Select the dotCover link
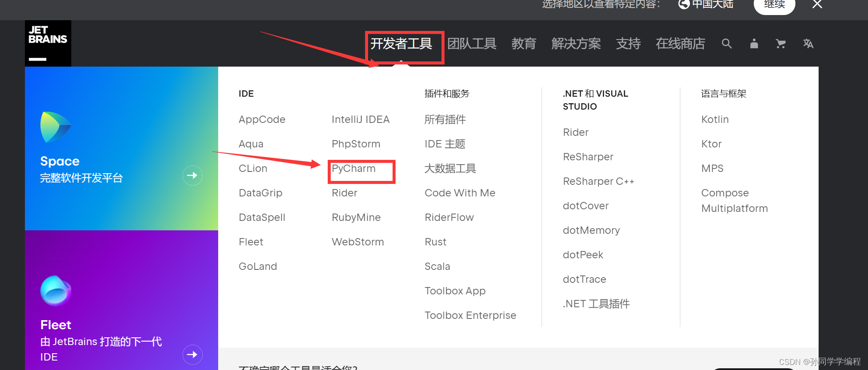This screenshot has height=370, width=868. coord(586,206)
